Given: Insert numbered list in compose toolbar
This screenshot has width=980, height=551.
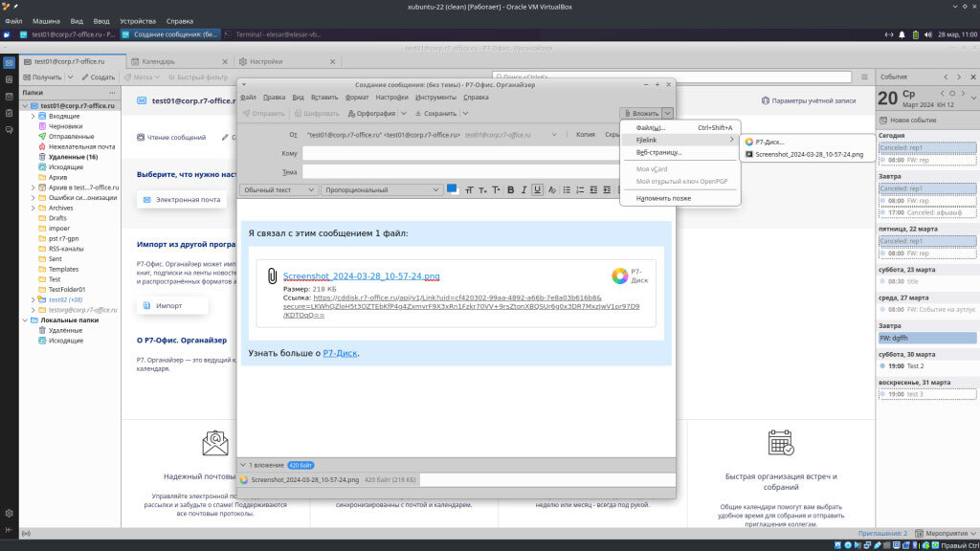Looking at the screenshot, I should coord(580,190).
